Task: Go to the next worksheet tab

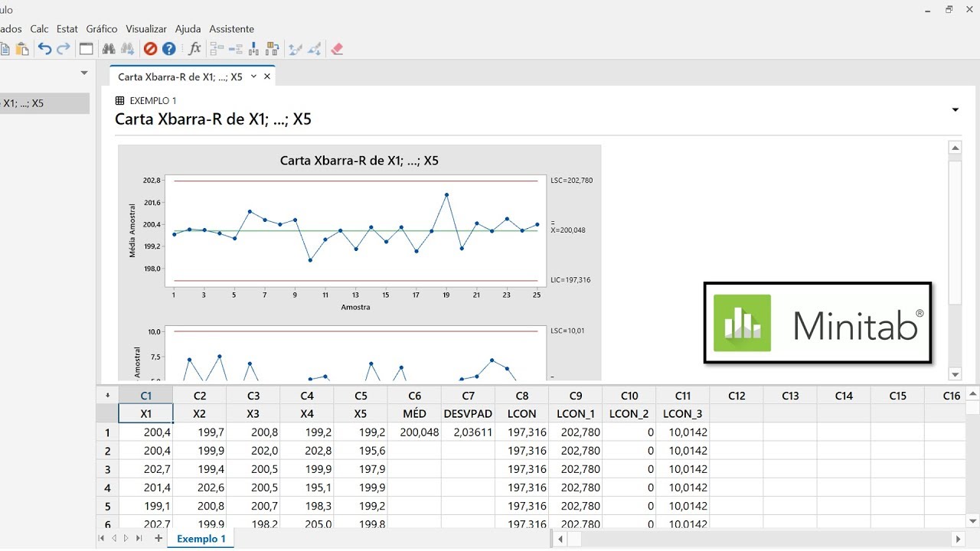Action: pyautogui.click(x=126, y=538)
